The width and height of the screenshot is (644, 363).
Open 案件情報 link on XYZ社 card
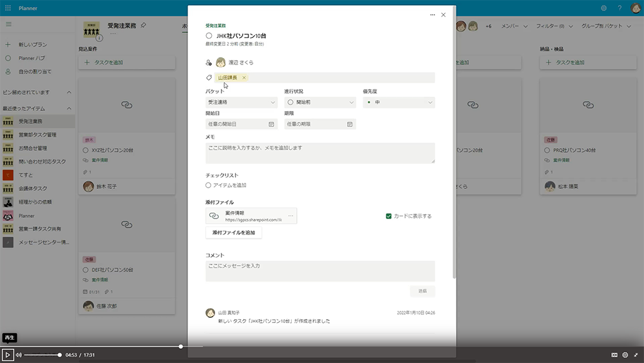(100, 161)
